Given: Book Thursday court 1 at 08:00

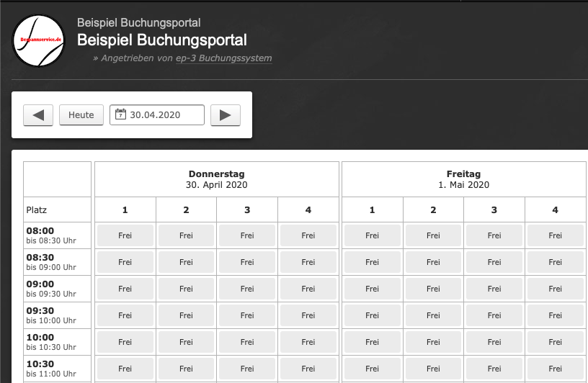Looking at the screenshot, I should point(125,235).
